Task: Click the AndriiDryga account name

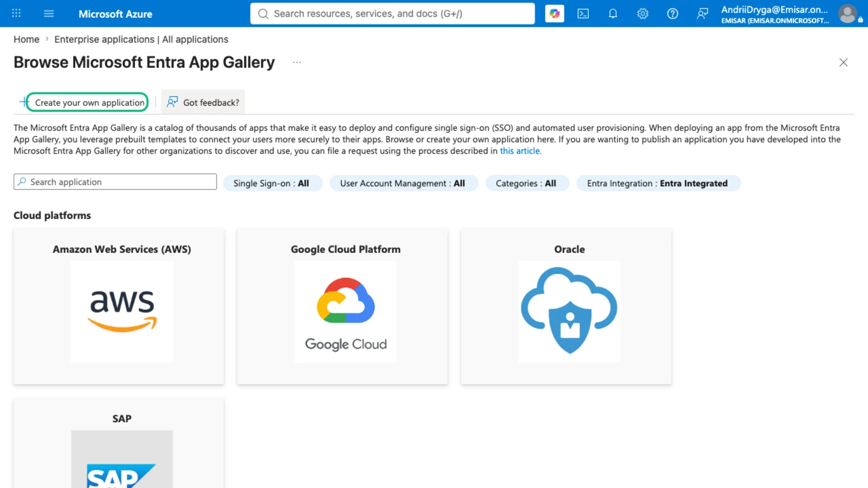Action: pyautogui.click(x=774, y=9)
